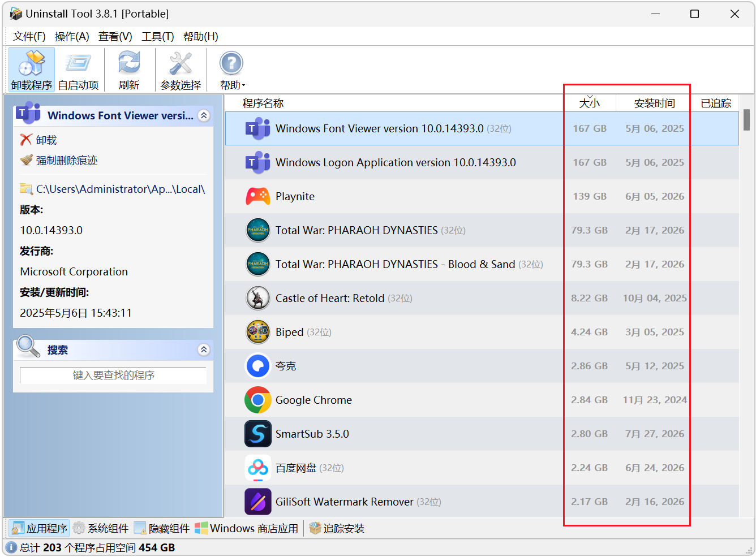Collapse the 搜索 search panel
The width and height of the screenshot is (756, 557).
tap(204, 350)
